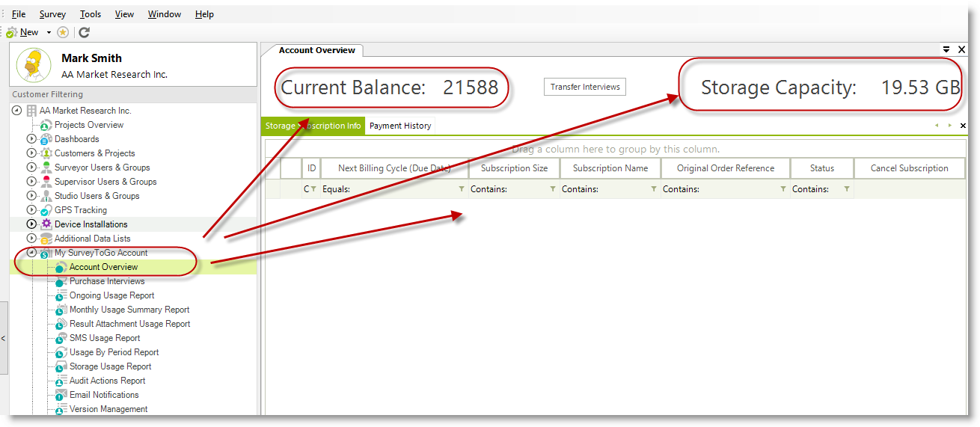Click the Projects Overview icon
The width and height of the screenshot is (980, 427).
pyautogui.click(x=46, y=125)
